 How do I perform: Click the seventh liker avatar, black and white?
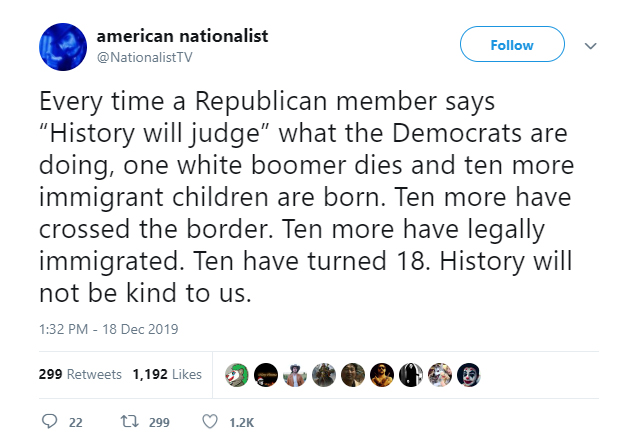pos(410,374)
